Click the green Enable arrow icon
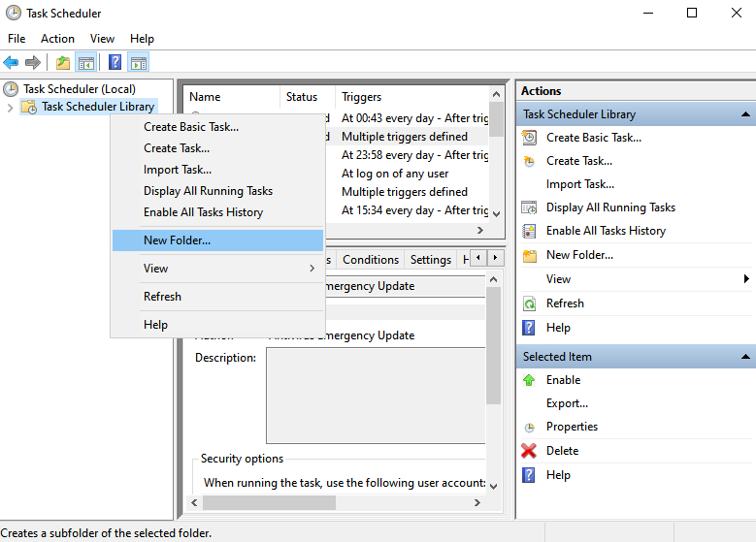The image size is (756, 542). point(529,380)
